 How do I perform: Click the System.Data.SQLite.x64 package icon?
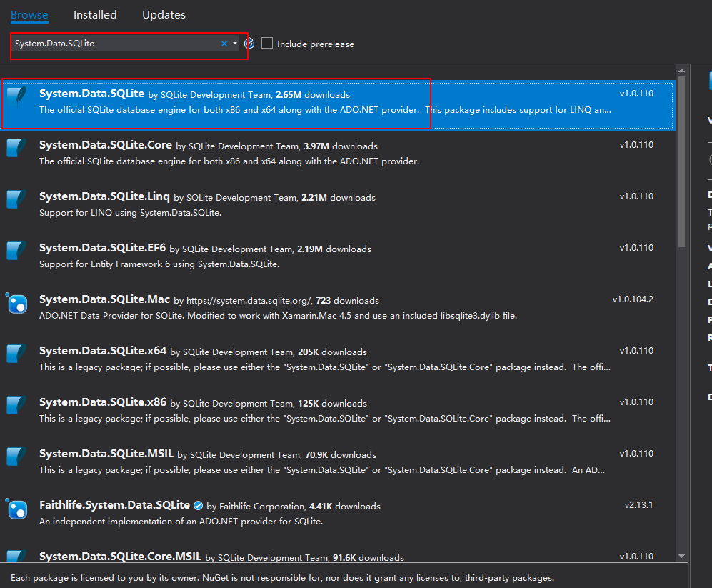click(17, 354)
